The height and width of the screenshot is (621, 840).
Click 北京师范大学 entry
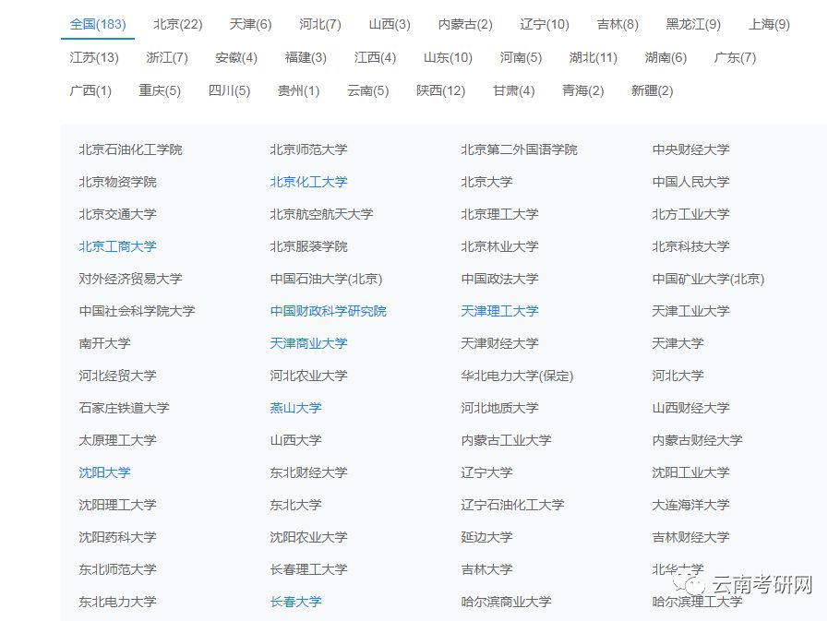point(308,149)
